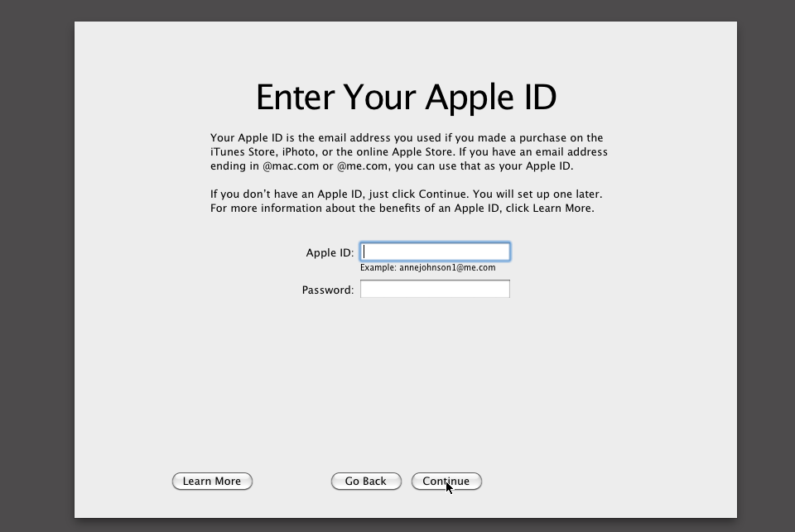Open Learn More about Apple ID
Screen dimensions: 795x532
pos(212,481)
